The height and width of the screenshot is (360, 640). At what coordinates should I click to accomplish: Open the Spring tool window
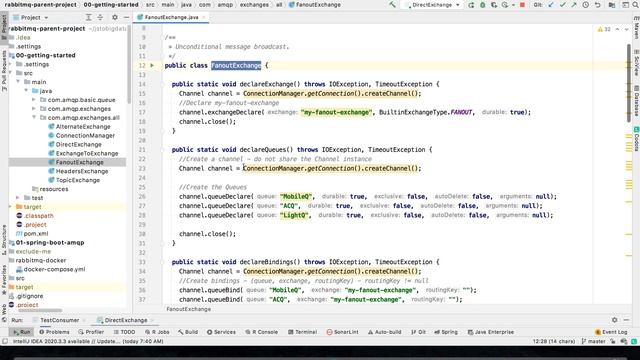(446, 332)
